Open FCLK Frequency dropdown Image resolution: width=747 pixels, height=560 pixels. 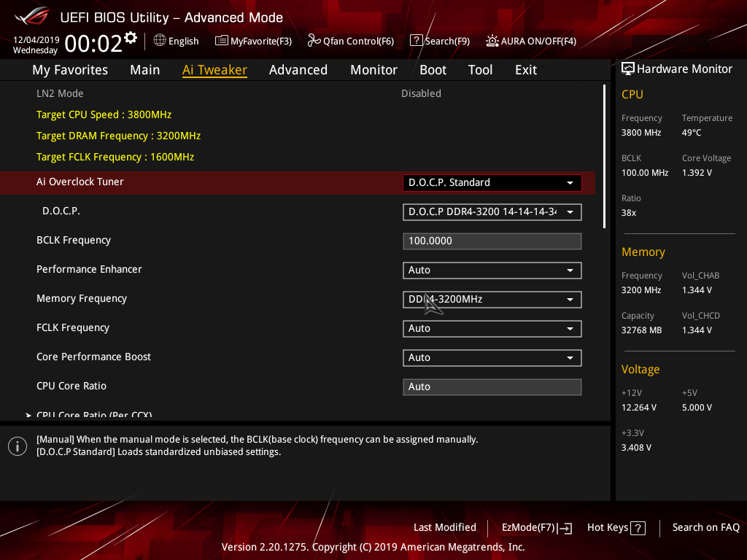492,329
